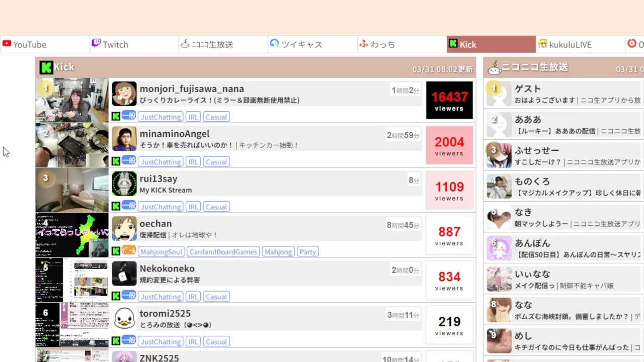The image size is (644, 362).
Task: Click the Kick logo in the Kick panel header
Action: [x=46, y=67]
